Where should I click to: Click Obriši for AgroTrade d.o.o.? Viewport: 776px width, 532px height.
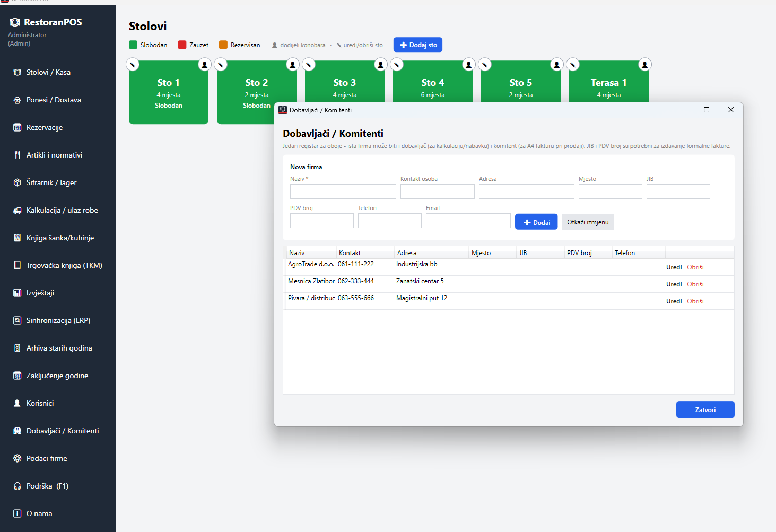coord(695,267)
